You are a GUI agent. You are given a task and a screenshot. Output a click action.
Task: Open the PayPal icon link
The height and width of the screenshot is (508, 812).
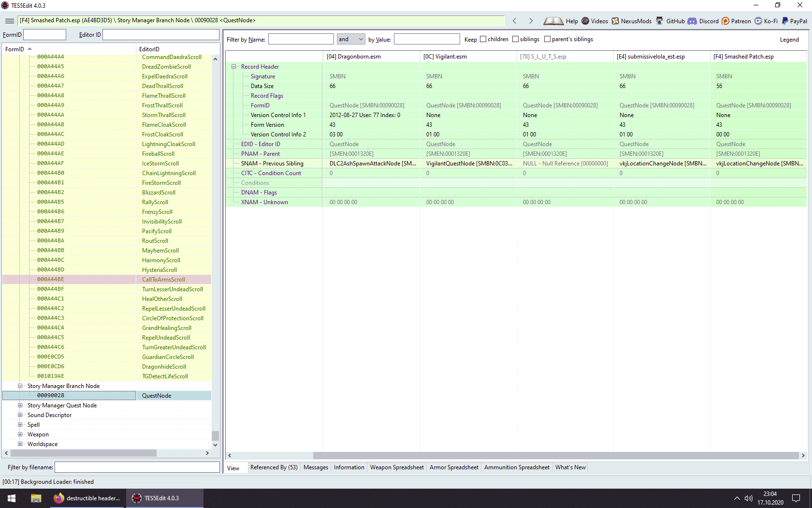[785, 21]
